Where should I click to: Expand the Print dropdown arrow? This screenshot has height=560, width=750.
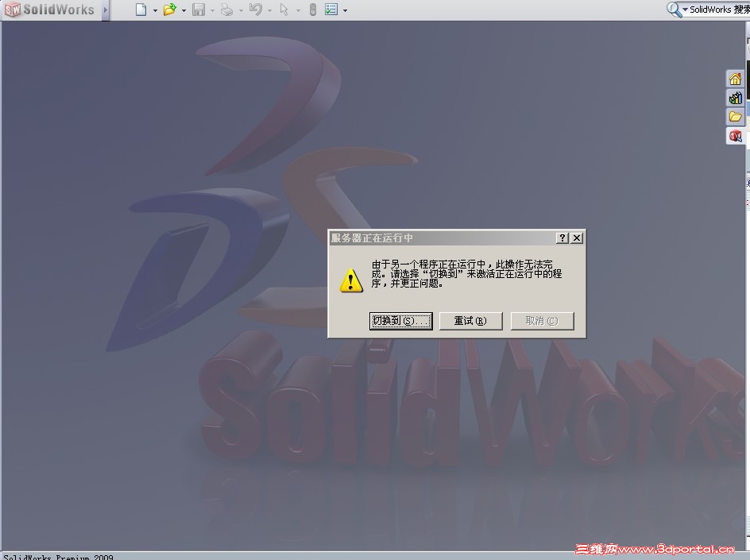(241, 10)
